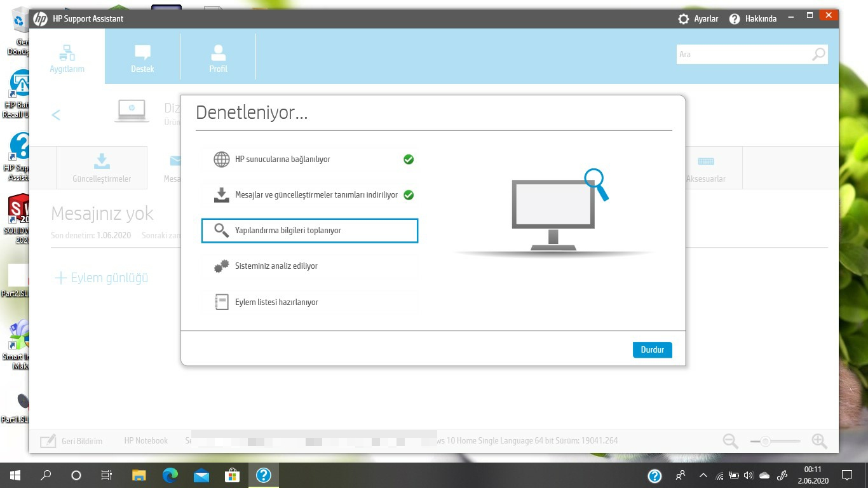Open the Wi-Fi network tray icon
The width and height of the screenshot is (868, 488).
click(719, 475)
